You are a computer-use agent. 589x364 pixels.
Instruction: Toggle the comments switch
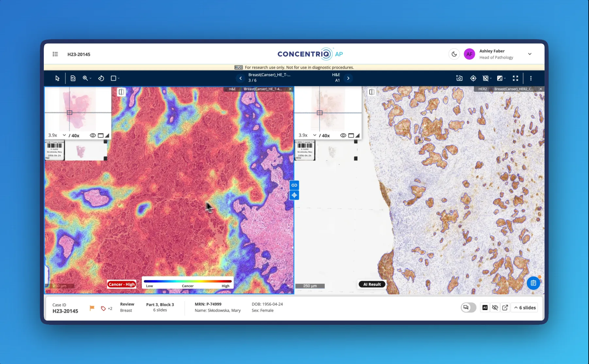point(468,307)
